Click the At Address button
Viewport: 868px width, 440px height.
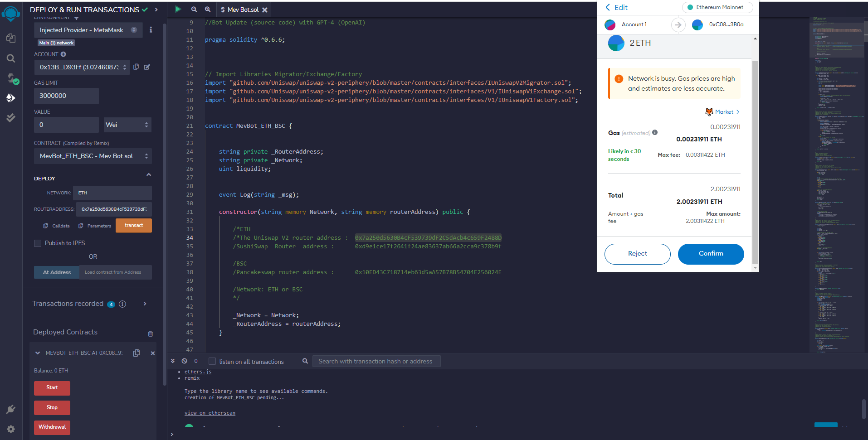pos(57,272)
